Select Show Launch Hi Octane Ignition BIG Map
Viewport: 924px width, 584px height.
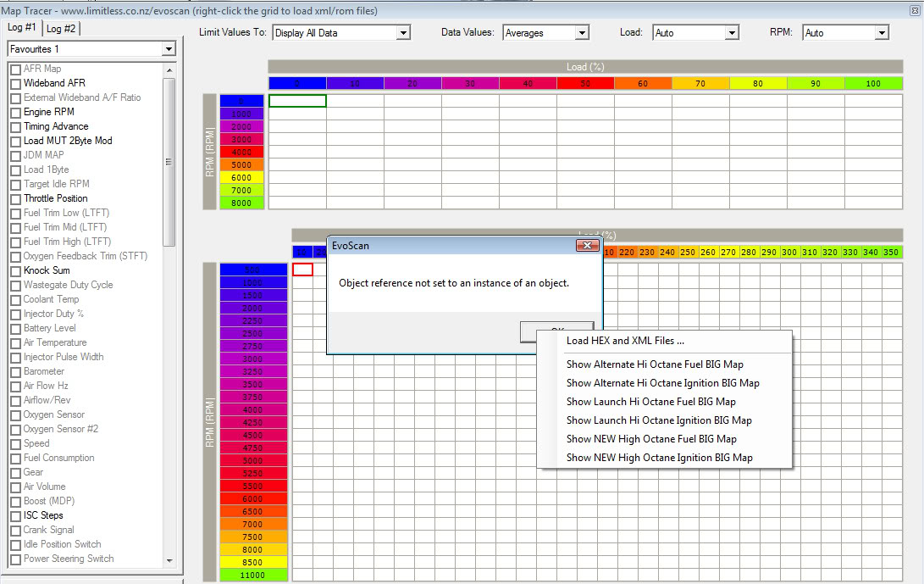point(659,420)
